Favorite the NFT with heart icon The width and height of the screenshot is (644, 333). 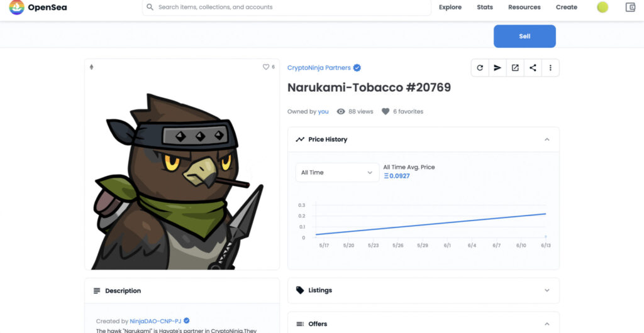pos(266,67)
